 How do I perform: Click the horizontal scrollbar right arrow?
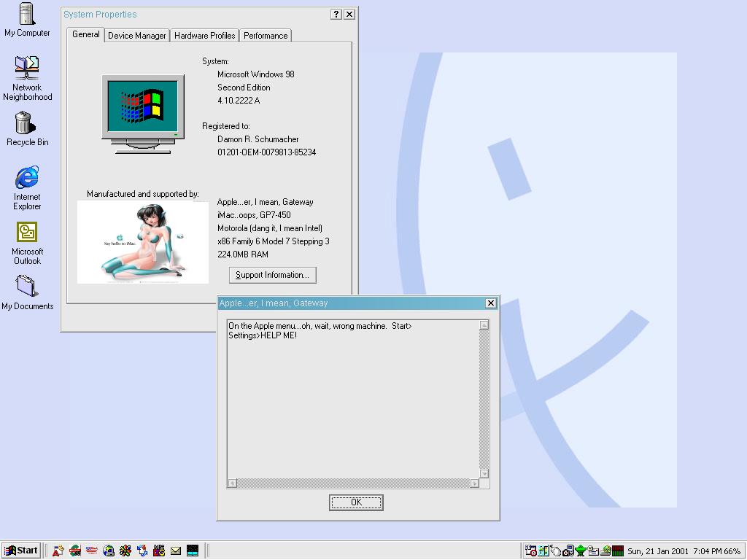coord(475,483)
